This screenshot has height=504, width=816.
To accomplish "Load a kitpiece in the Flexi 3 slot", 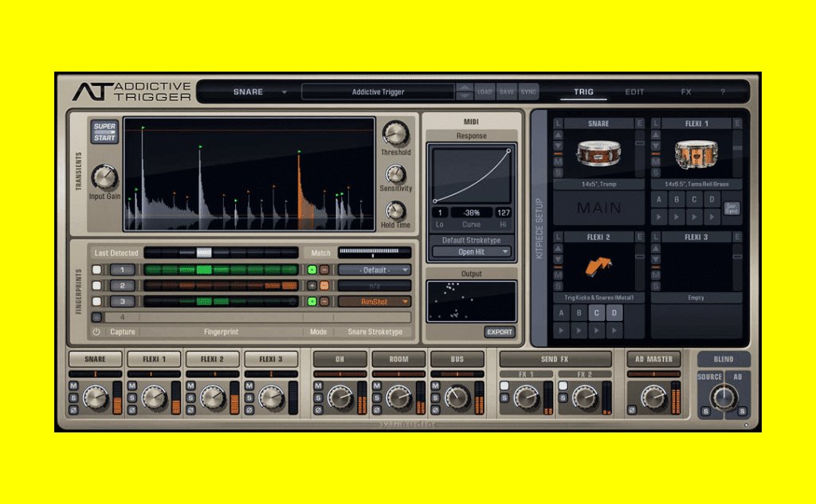I will [x=656, y=237].
